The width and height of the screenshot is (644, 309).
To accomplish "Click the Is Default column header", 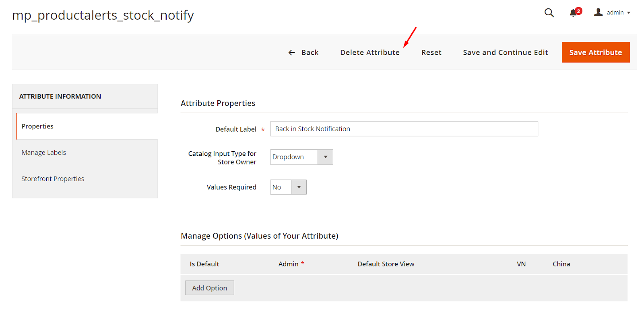I will coord(204,264).
